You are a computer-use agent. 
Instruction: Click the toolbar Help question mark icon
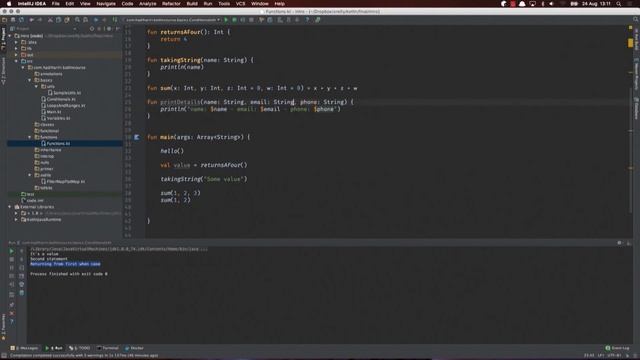pyautogui.click(x=307, y=20)
